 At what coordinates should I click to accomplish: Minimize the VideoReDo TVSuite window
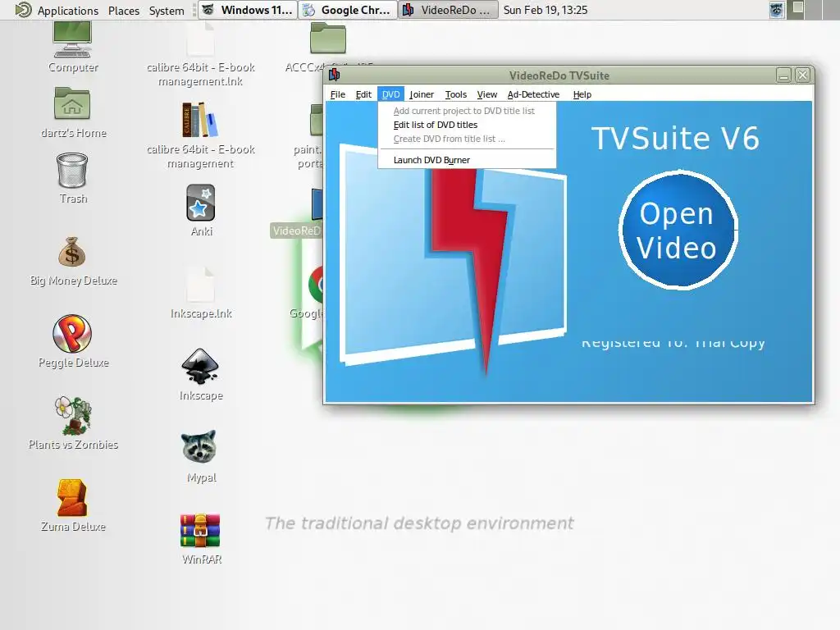click(783, 75)
